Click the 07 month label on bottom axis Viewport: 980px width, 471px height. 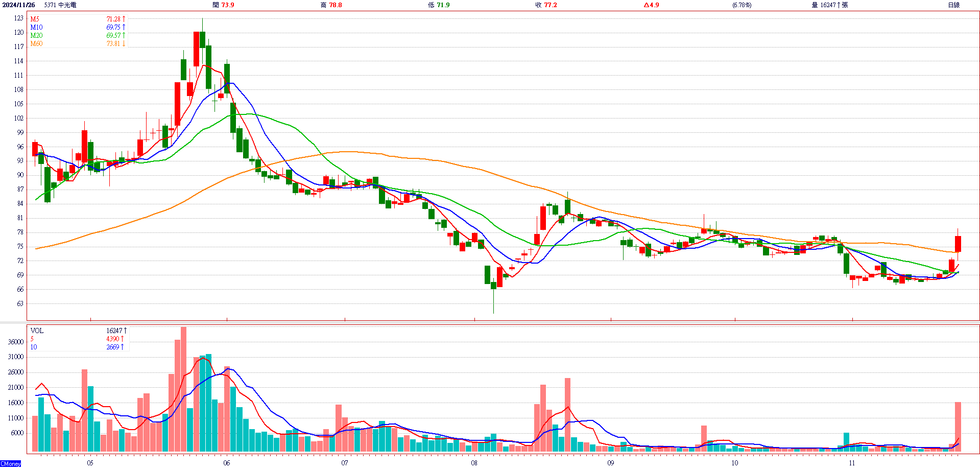tap(345, 463)
